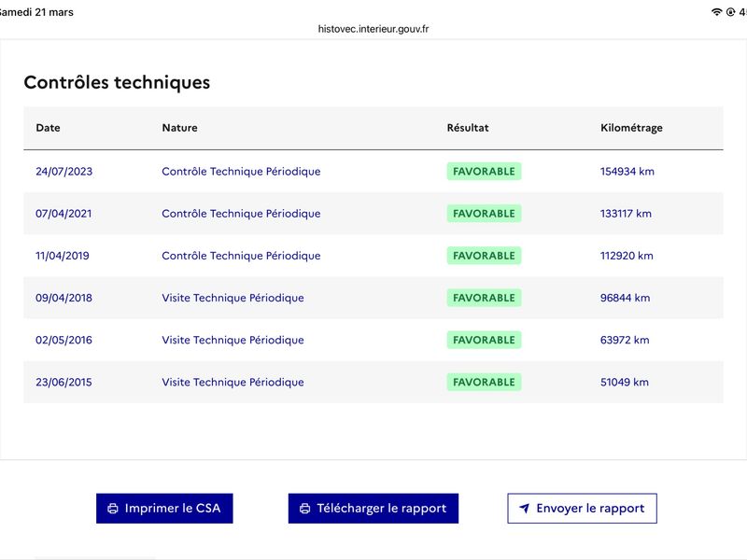Click the Résultat column header

(467, 128)
